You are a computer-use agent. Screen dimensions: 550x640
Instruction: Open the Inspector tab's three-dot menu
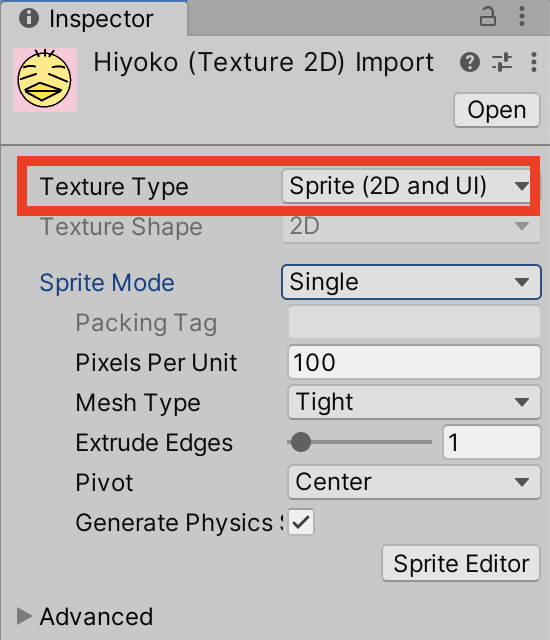pyautogui.click(x=522, y=17)
